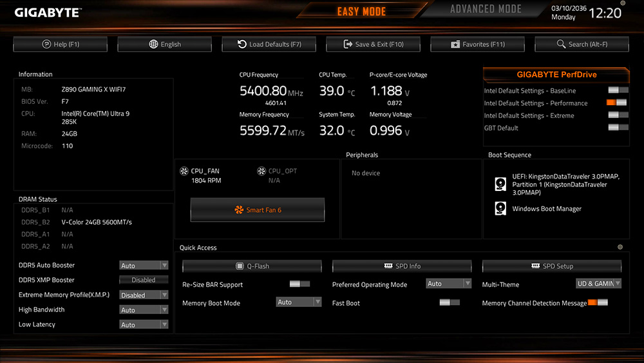The height and width of the screenshot is (363, 644).
Task: Click the Kingston USB boot drive icon
Action: [x=500, y=184]
